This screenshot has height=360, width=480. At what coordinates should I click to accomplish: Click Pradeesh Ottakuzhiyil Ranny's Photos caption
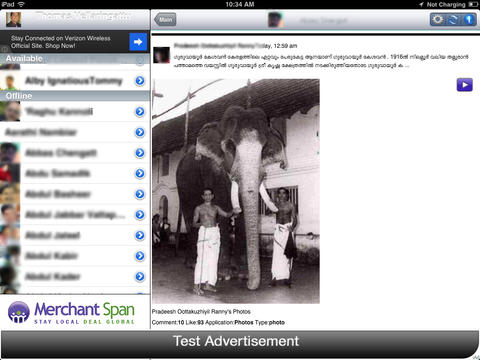pos(201,312)
